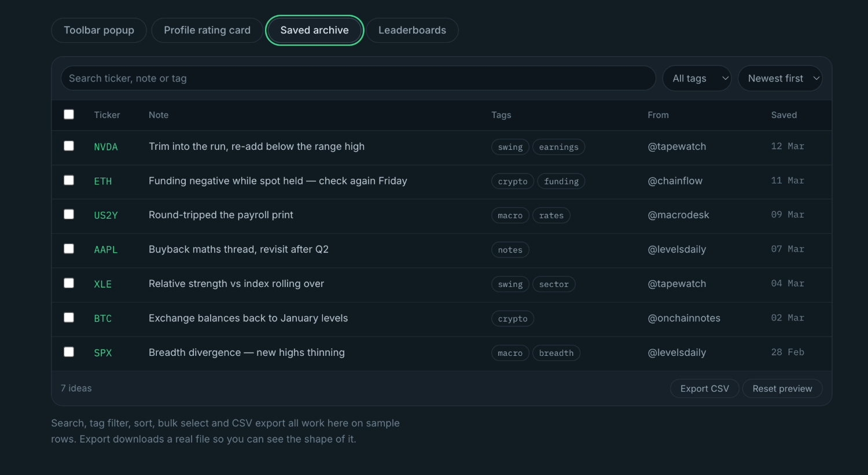Viewport: 868px width, 475px height.
Task: Click the breadth tag on the SPX row
Action: click(x=556, y=353)
